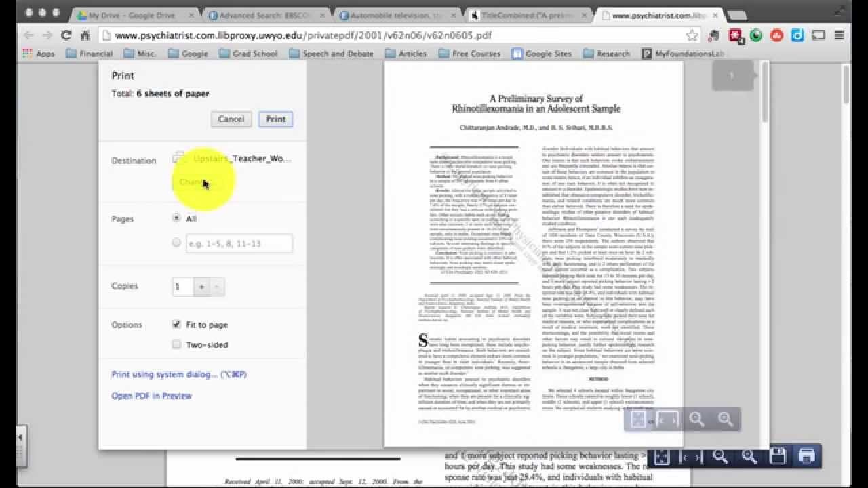Open the Google Sites bookmark

coord(542,54)
